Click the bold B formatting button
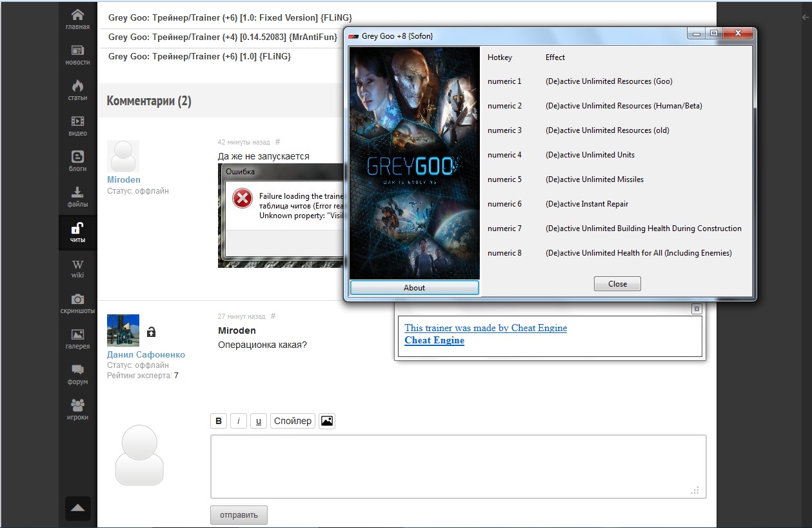812x528 pixels. [219, 421]
